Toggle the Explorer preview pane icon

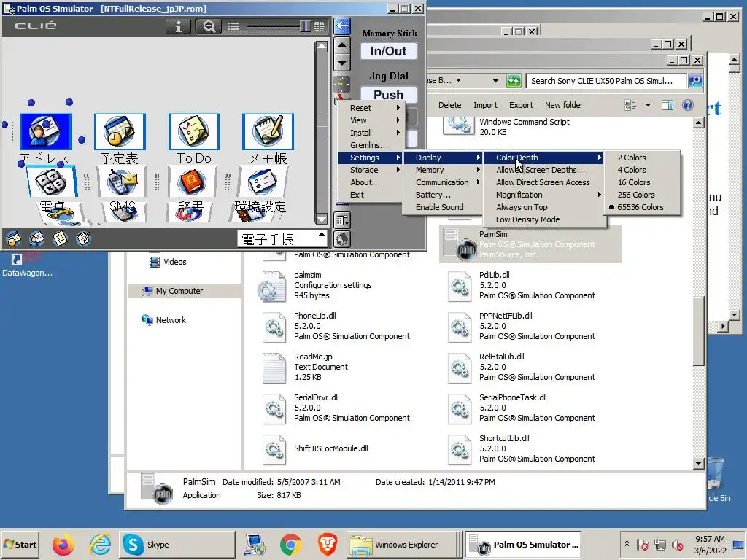coord(667,105)
